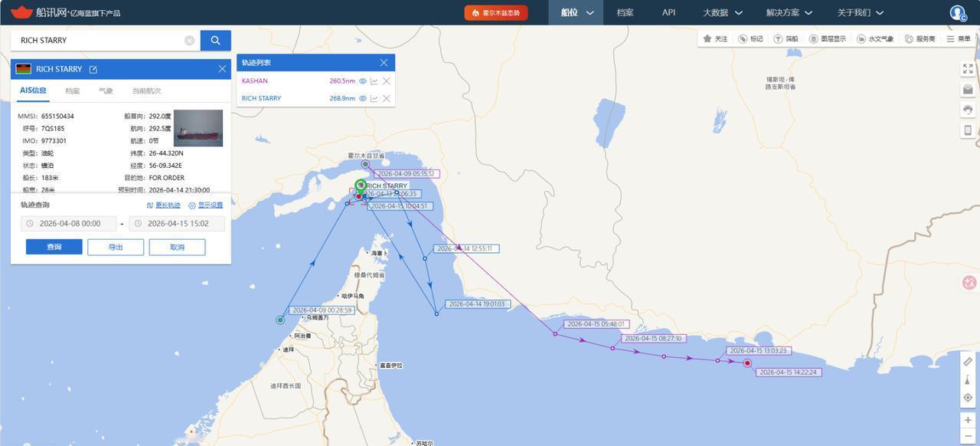Click track timestamp 2026-04-15 05:48:01
This screenshot has width=980, height=446.
coord(596,324)
